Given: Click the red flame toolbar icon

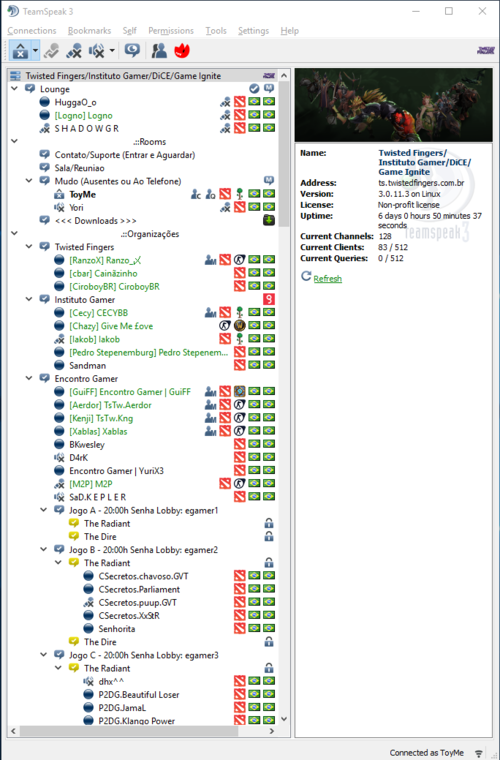Looking at the screenshot, I should [182, 50].
